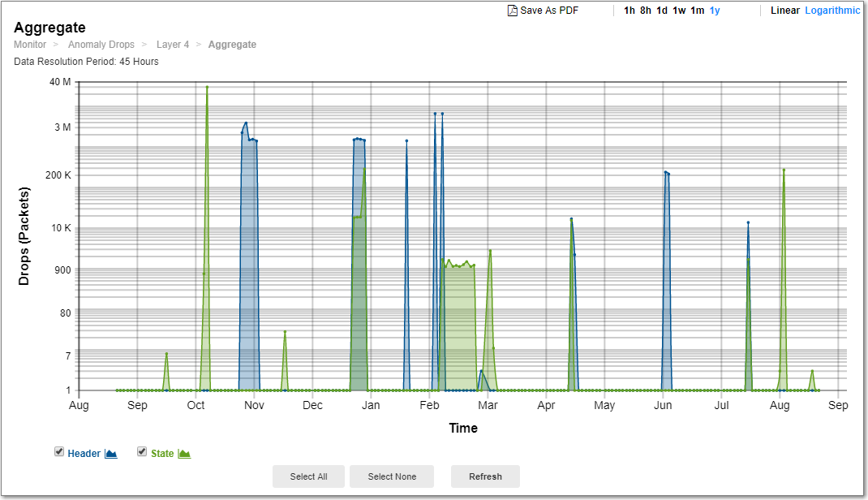
Task: Go to Layer 4 breadcrumb
Action: 173,45
